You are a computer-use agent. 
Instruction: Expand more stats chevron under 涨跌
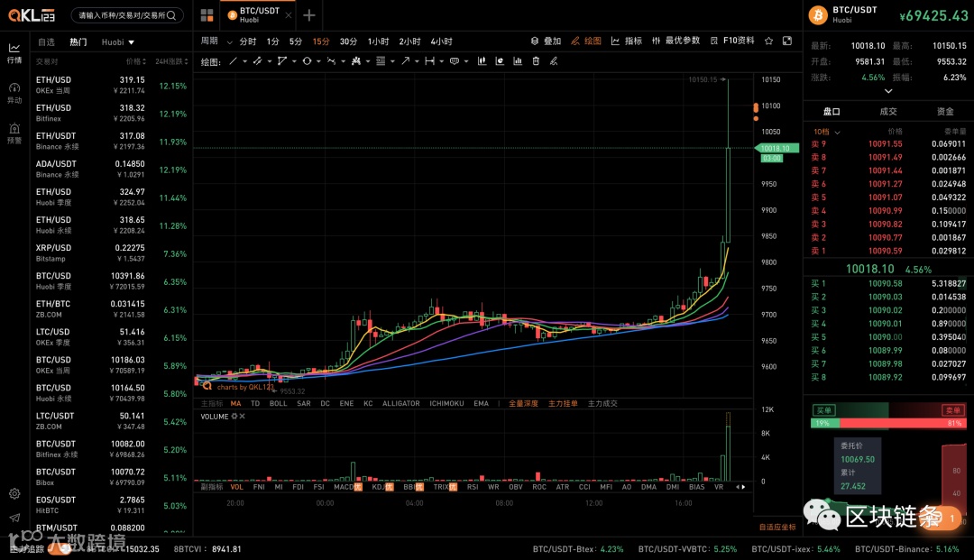pos(888,91)
